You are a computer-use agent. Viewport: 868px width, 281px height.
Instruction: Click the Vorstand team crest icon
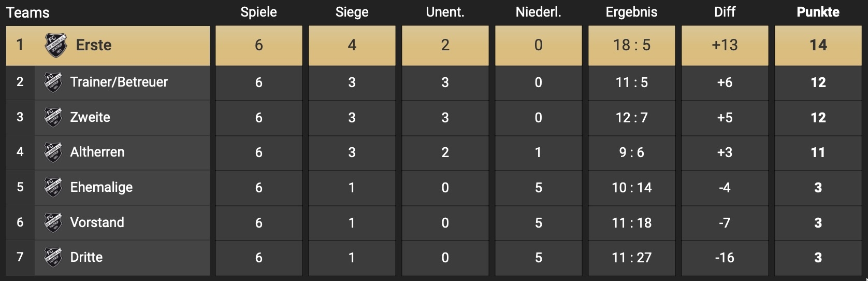pyautogui.click(x=53, y=222)
